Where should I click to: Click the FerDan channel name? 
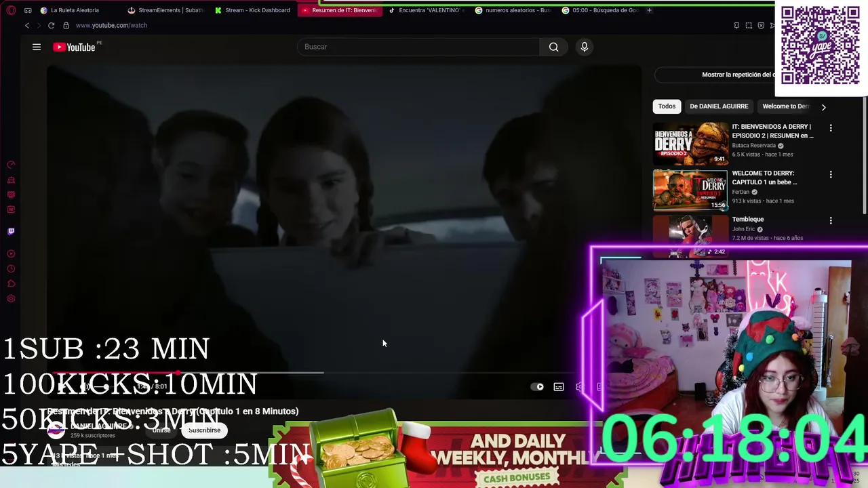[741, 192]
